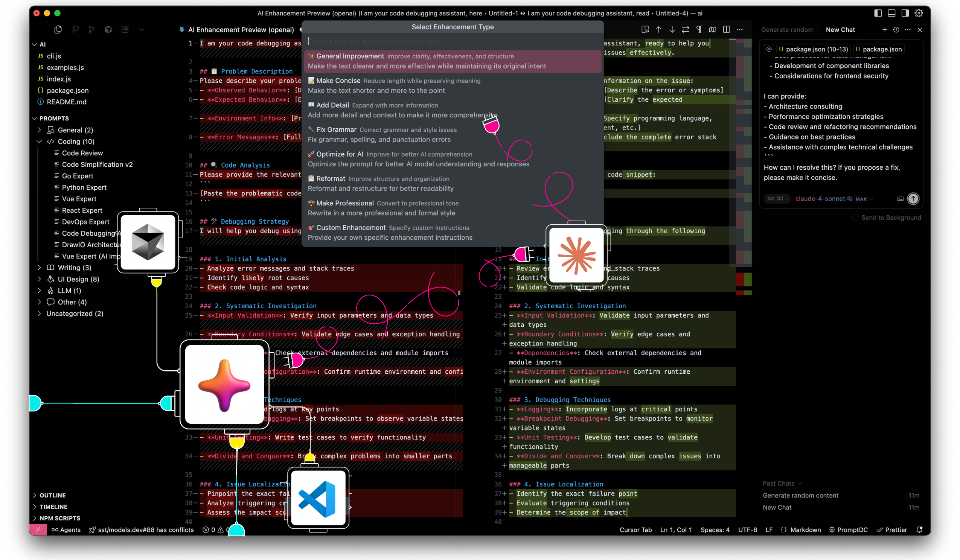Image resolution: width=960 pixels, height=560 pixels.
Task: Open notifications bell in status bar
Action: click(x=919, y=530)
